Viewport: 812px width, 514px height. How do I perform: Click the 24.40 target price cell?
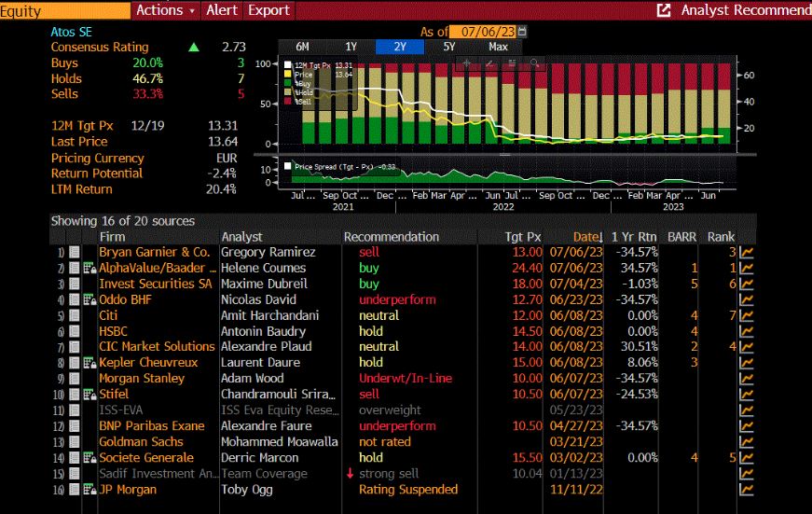(x=527, y=268)
